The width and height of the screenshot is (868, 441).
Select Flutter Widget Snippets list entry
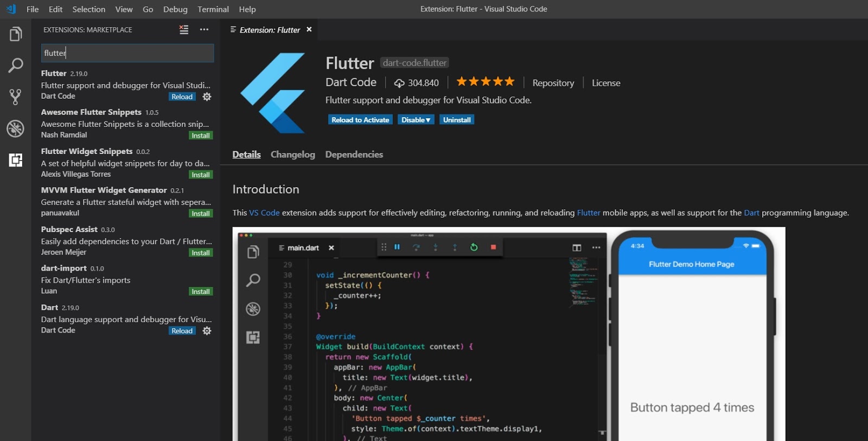(x=126, y=163)
